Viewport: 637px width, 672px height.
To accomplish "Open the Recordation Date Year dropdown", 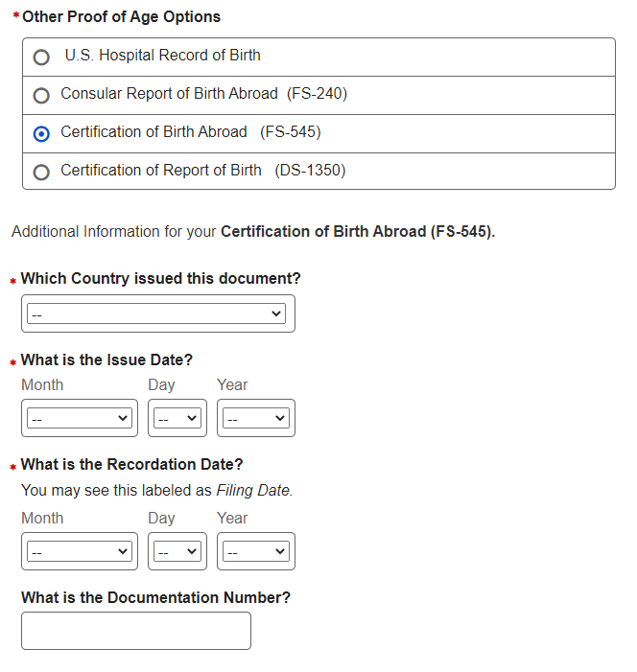I will (255, 551).
